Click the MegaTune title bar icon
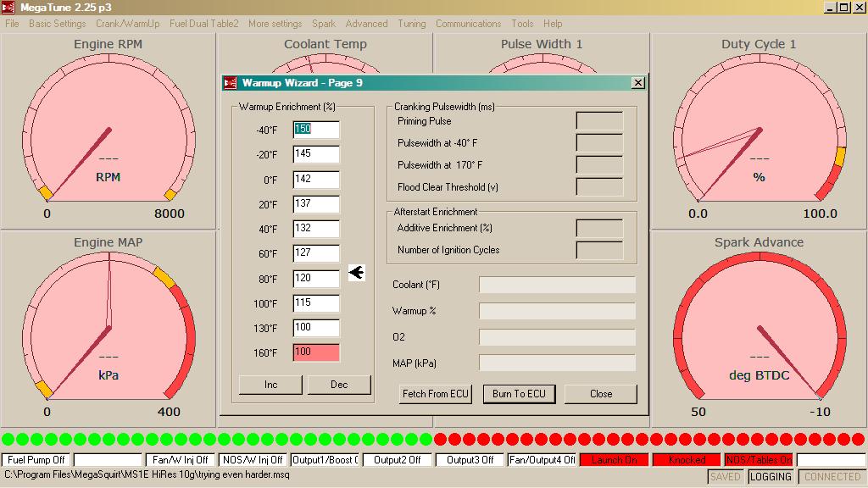Screen dimensions: 868x488 tap(8, 7)
